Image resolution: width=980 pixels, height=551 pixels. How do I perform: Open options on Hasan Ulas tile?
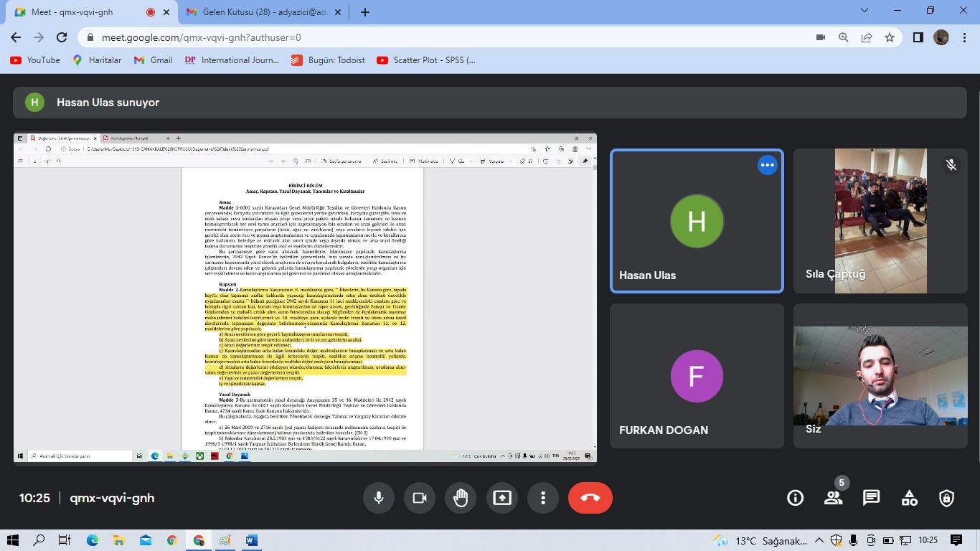[x=768, y=165]
